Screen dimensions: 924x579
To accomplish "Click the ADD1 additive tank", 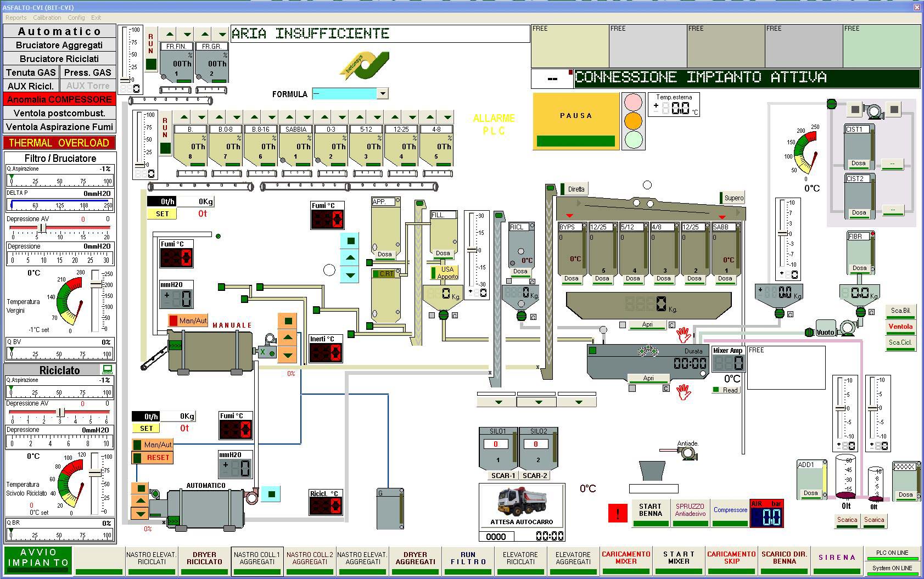I will [x=811, y=480].
